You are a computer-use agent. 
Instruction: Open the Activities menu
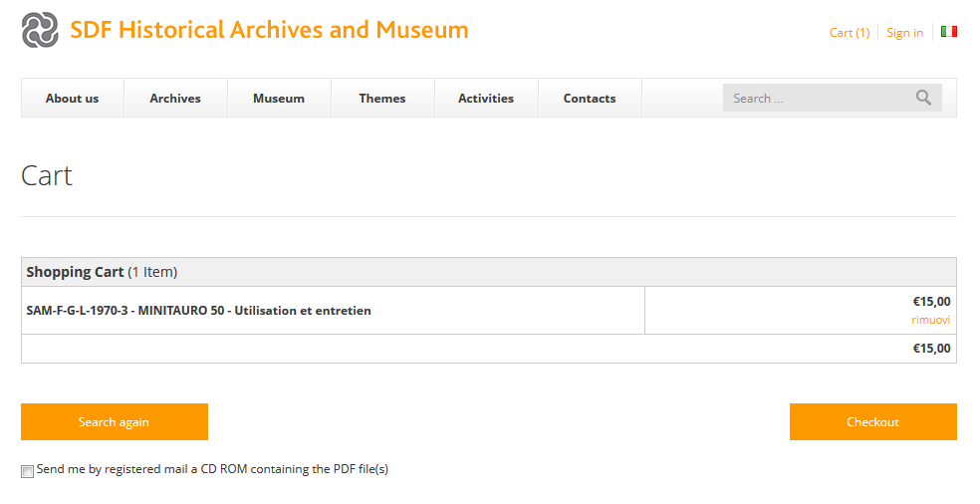click(x=486, y=99)
